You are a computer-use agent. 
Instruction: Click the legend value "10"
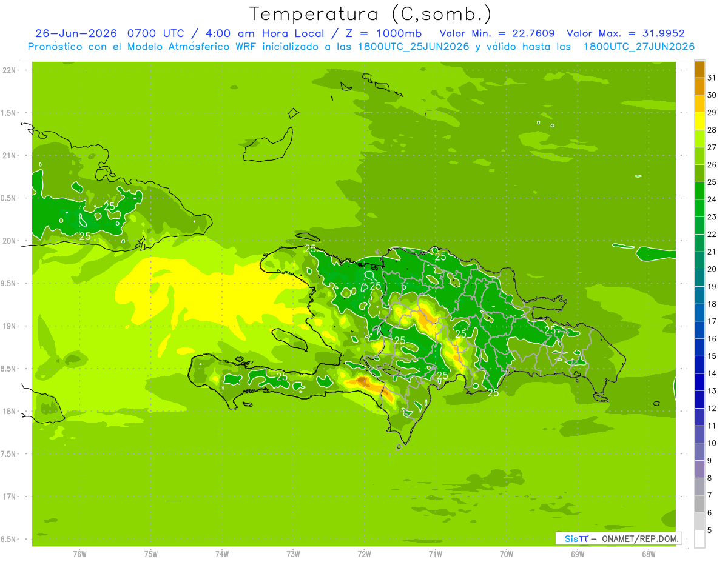(x=712, y=443)
